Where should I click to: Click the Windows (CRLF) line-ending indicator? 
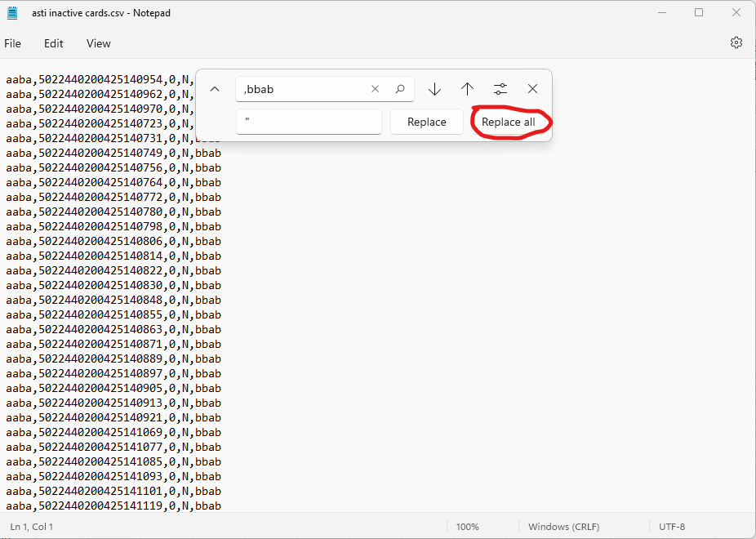[563, 526]
